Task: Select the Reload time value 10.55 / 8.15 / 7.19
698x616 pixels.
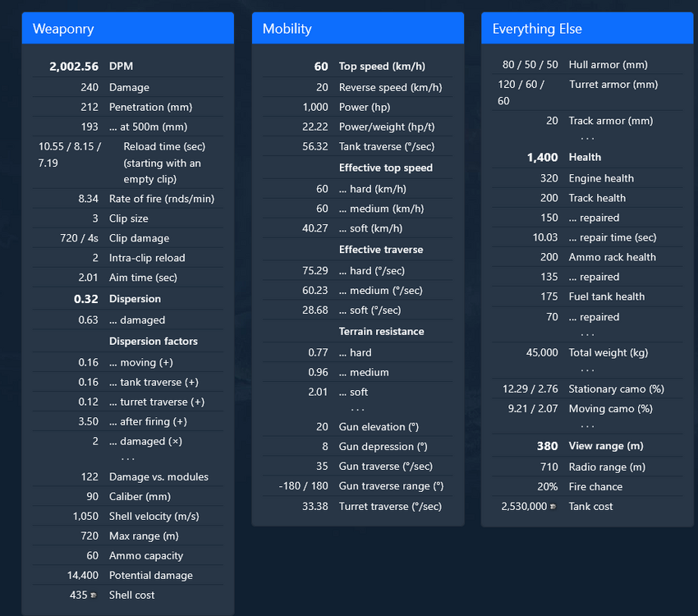Action: click(x=71, y=154)
